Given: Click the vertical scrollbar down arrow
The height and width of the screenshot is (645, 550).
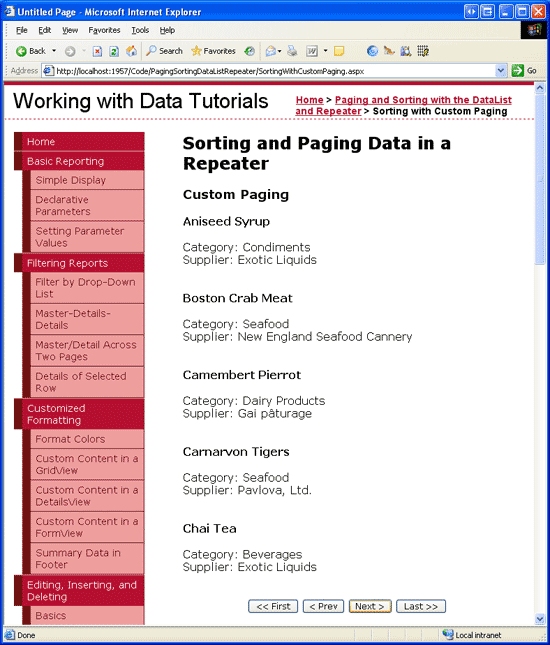Looking at the screenshot, I should 540,618.
